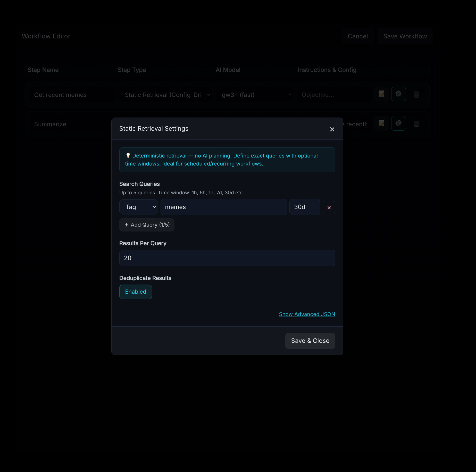Delete the Summarize step
Viewport: 476px width, 472px height.
pyautogui.click(x=416, y=124)
